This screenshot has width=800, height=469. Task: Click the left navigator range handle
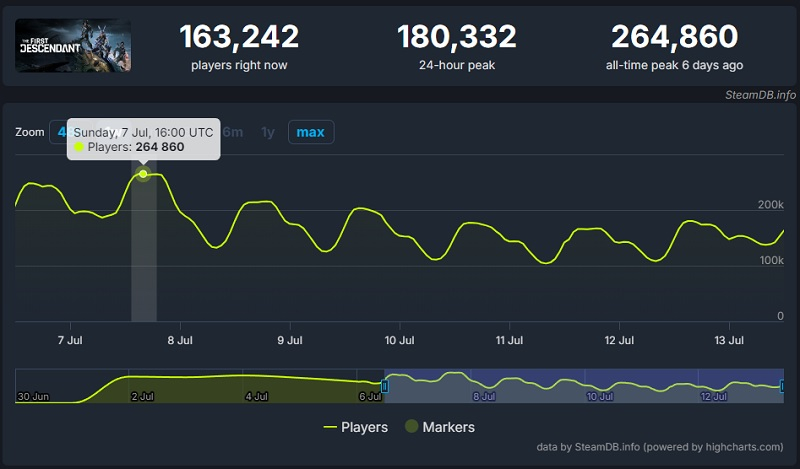[385, 386]
